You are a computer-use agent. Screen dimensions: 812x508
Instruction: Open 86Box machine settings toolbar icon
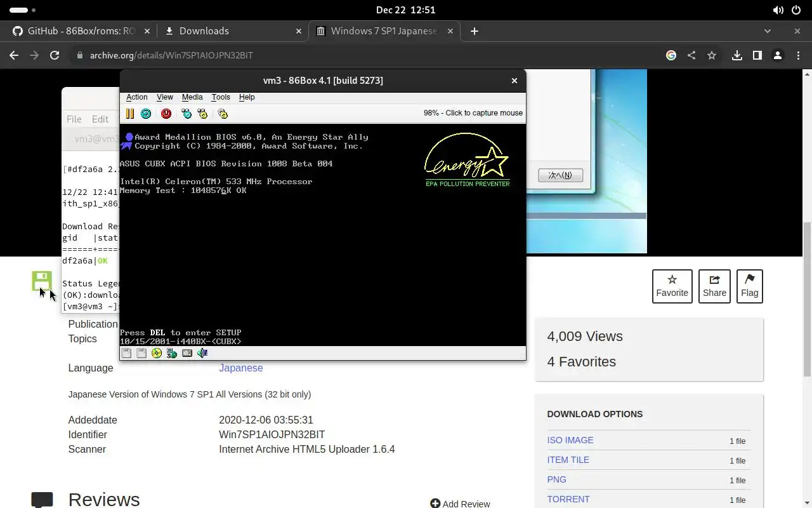pos(223,114)
